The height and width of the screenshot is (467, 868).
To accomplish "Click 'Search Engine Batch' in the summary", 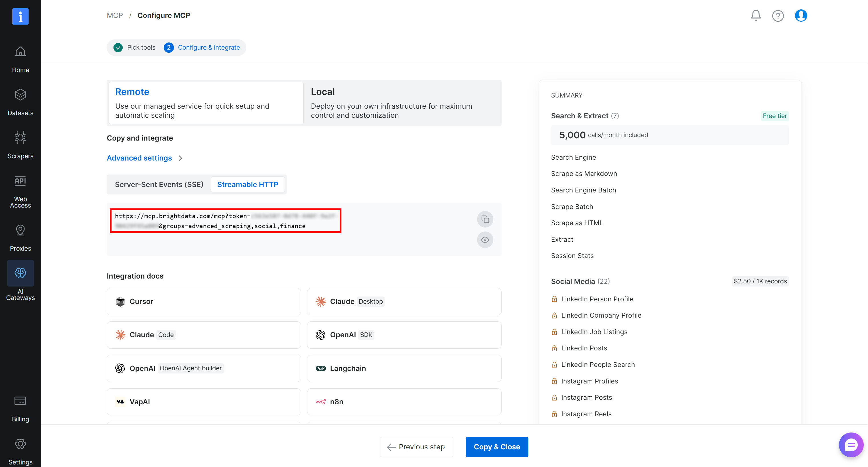I will 583,190.
